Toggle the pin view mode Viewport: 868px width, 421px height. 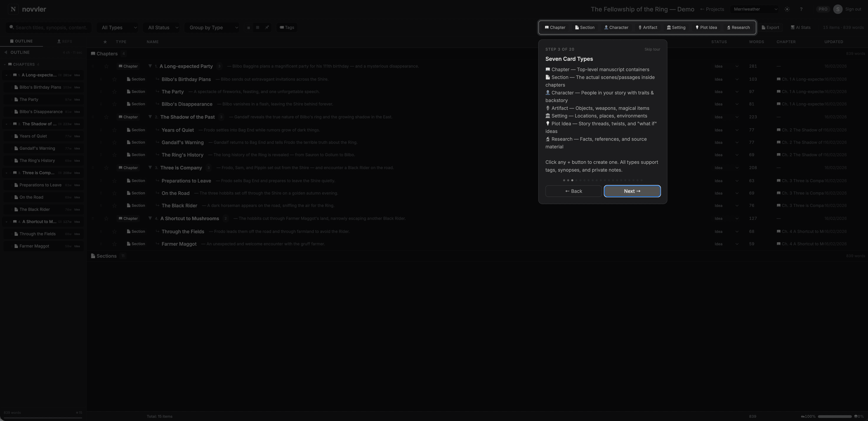[x=267, y=28]
